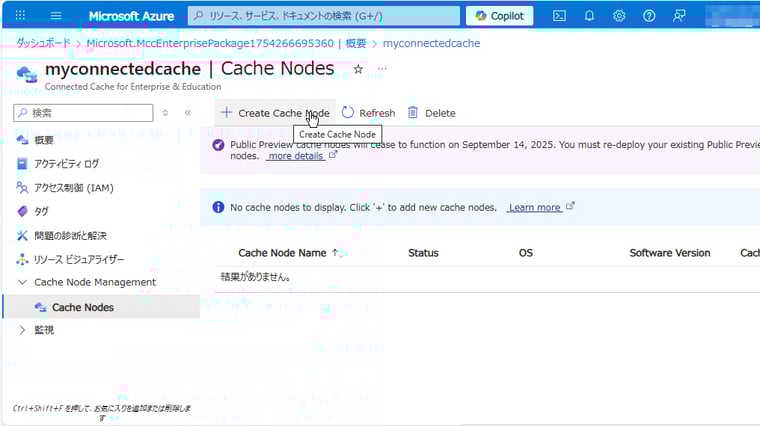
Task: Open 概要 in sidebar
Action: tap(43, 140)
